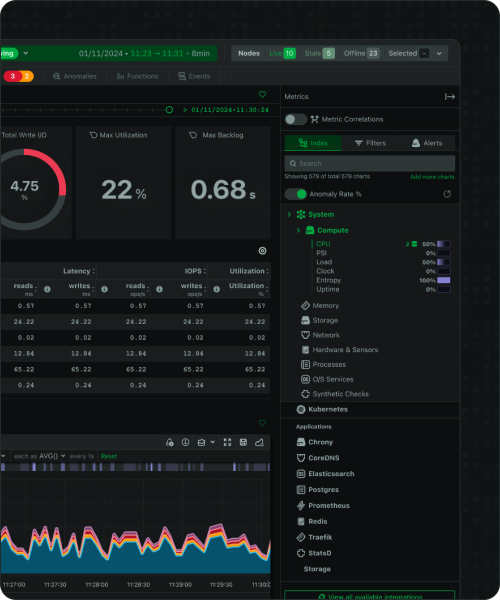Screen dimensions: 500x600
Task: Click the date range 01/11/2024 picker
Action: [x=144, y=53]
